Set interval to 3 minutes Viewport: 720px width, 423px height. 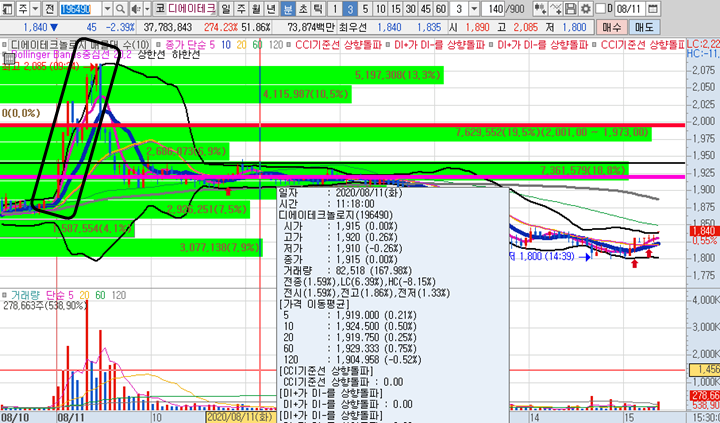pos(350,8)
